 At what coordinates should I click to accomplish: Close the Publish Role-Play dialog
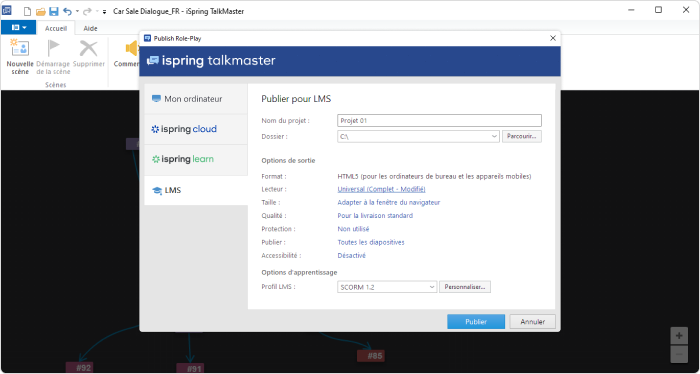553,38
